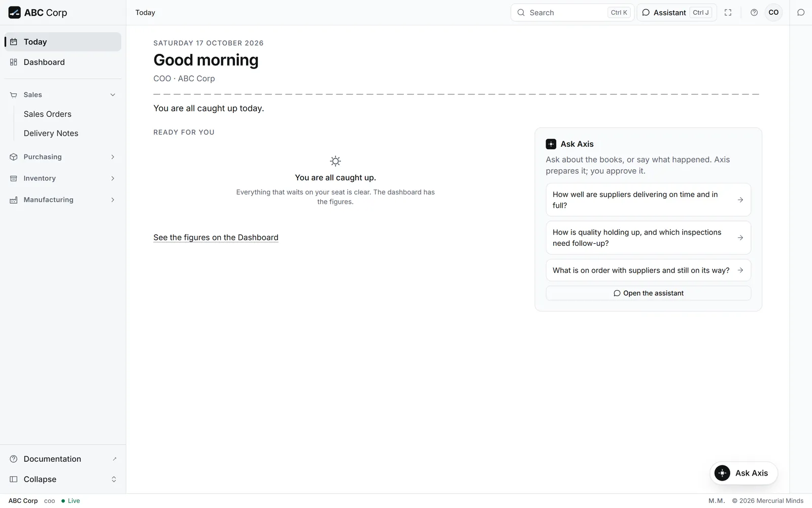The width and height of the screenshot is (812, 508).
Task: Open the Assistant button in top bar
Action: (676, 12)
